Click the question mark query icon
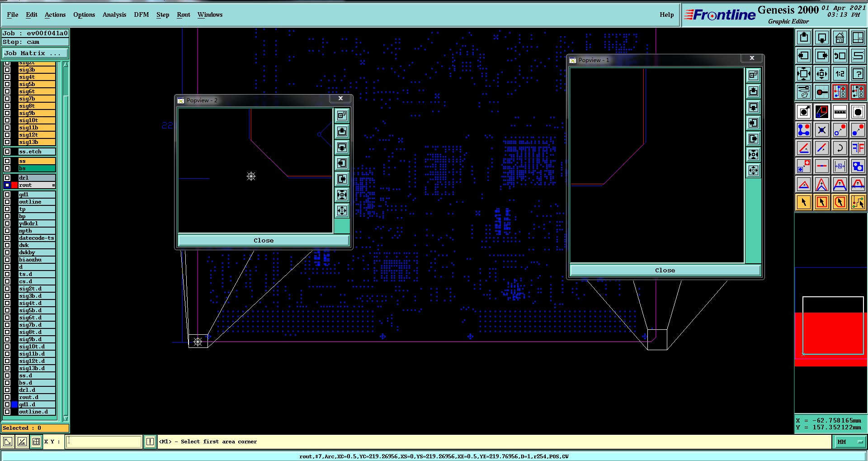 coord(858,74)
